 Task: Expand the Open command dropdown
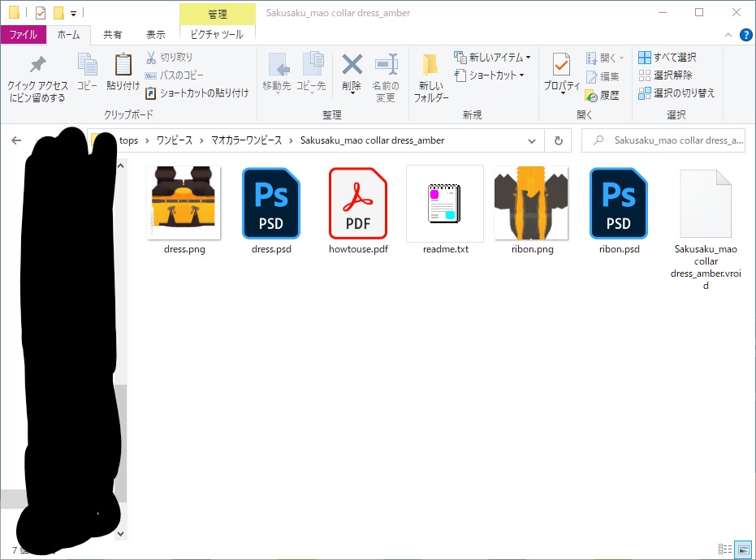point(621,58)
